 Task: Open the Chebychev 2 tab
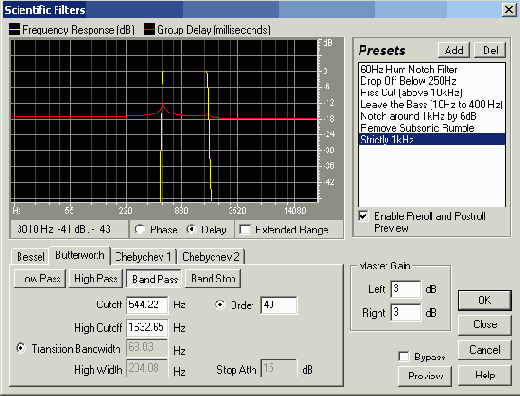point(211,257)
